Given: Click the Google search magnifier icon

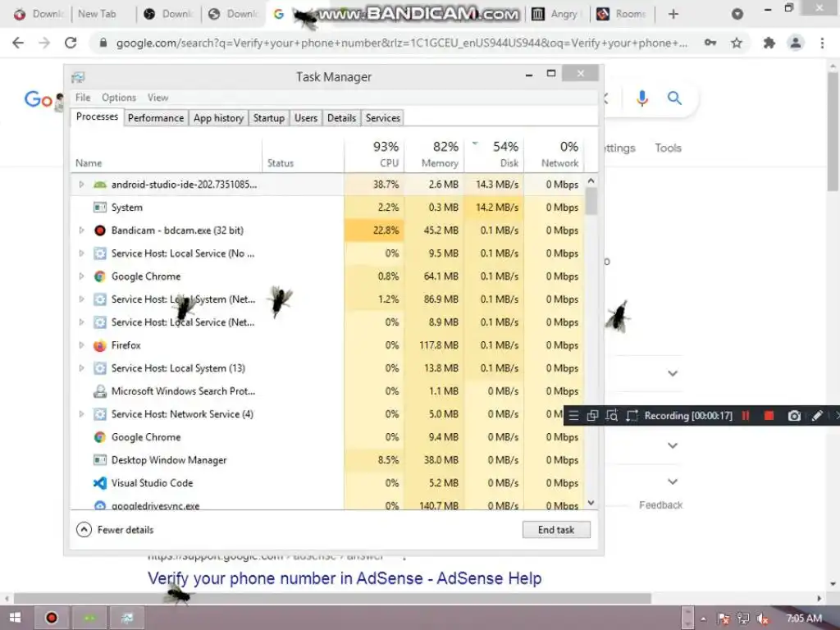Looking at the screenshot, I should point(674,98).
